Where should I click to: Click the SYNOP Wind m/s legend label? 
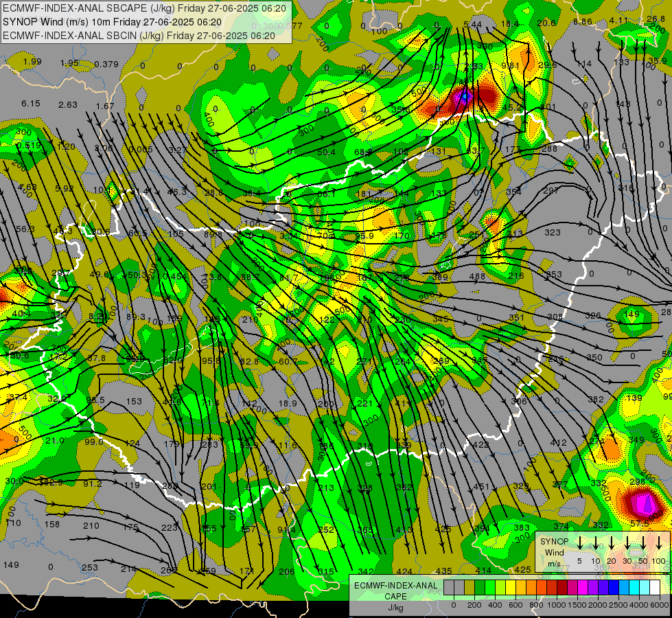(554, 552)
